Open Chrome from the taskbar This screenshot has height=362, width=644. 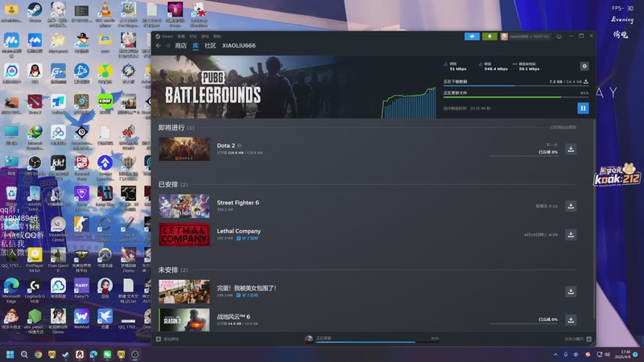pos(38,355)
